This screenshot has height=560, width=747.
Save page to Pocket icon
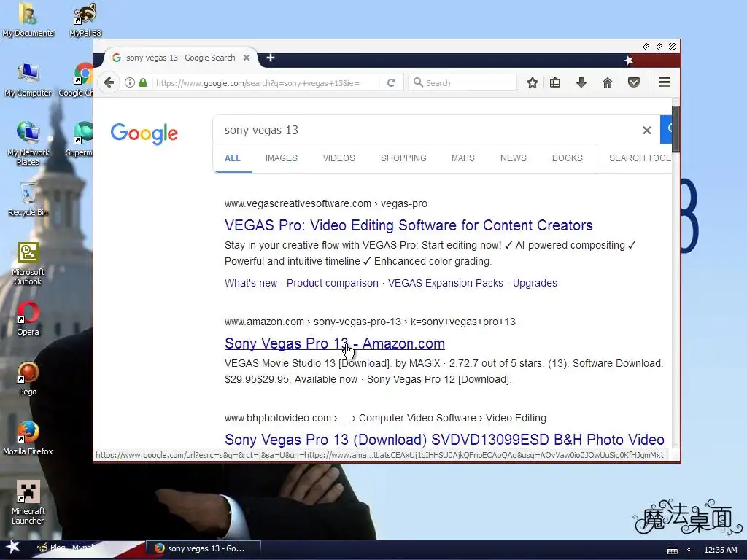point(634,83)
